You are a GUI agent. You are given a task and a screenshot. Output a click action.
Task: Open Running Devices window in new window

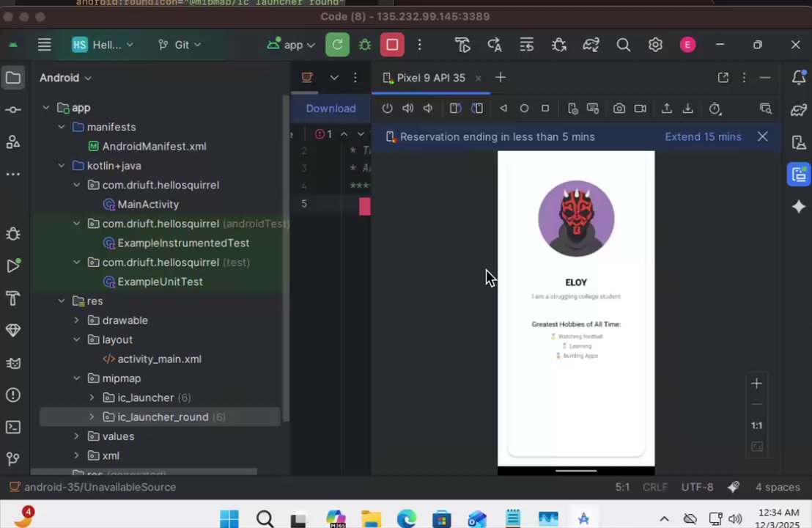coord(723,78)
